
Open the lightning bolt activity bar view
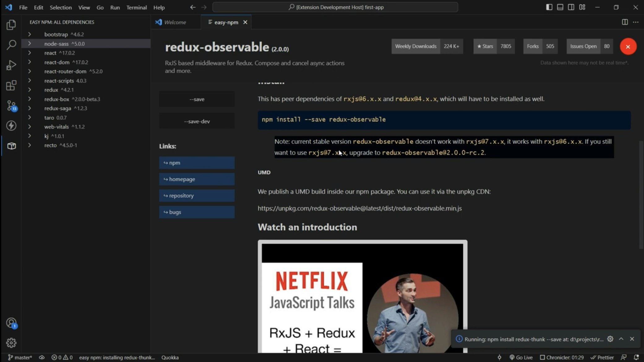coord(11,126)
